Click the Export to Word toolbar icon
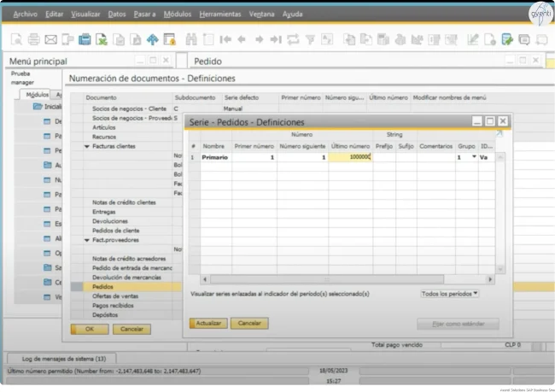 point(119,39)
